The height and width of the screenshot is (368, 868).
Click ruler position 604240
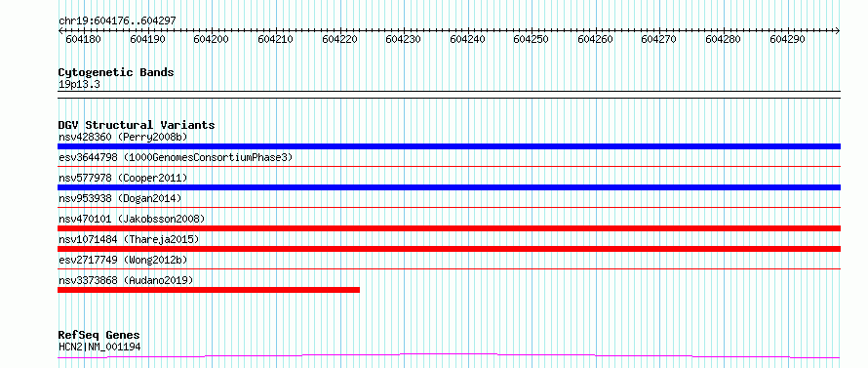click(x=467, y=39)
